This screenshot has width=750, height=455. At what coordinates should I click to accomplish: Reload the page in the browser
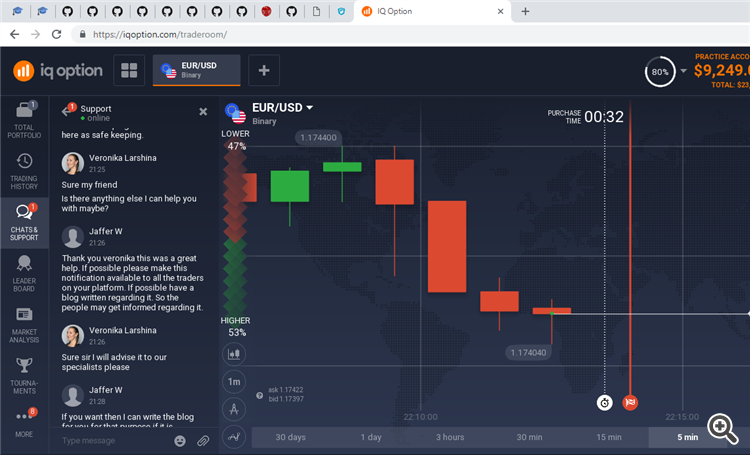(x=56, y=34)
